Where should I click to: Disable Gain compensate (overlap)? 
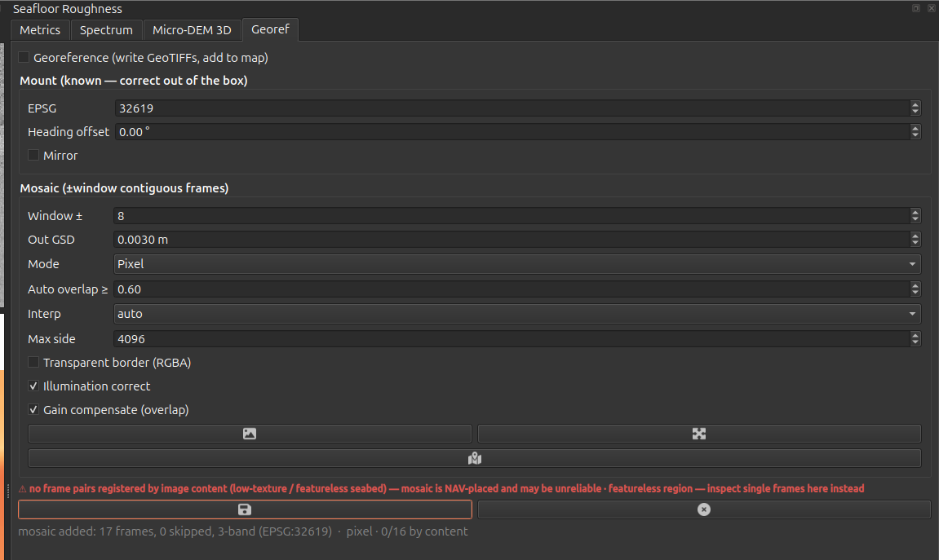pyautogui.click(x=33, y=410)
